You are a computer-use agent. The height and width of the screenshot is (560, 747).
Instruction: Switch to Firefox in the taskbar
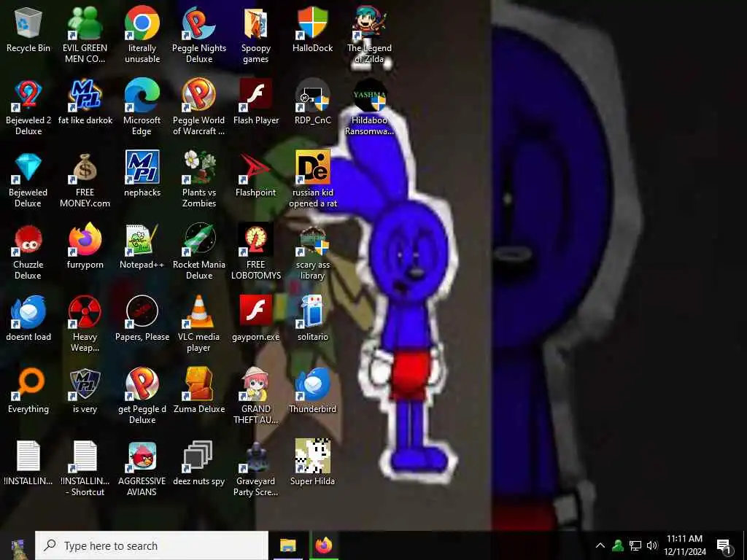tap(323, 545)
